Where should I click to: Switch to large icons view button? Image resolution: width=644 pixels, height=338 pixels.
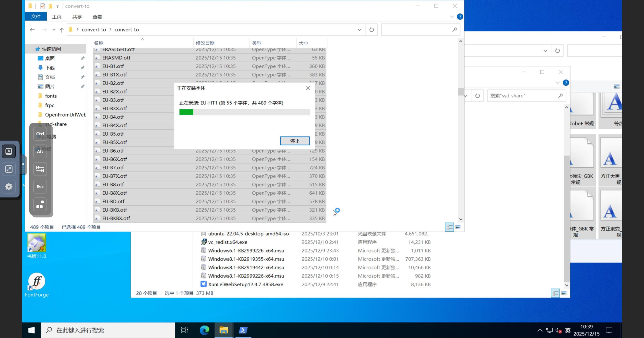[458, 227]
